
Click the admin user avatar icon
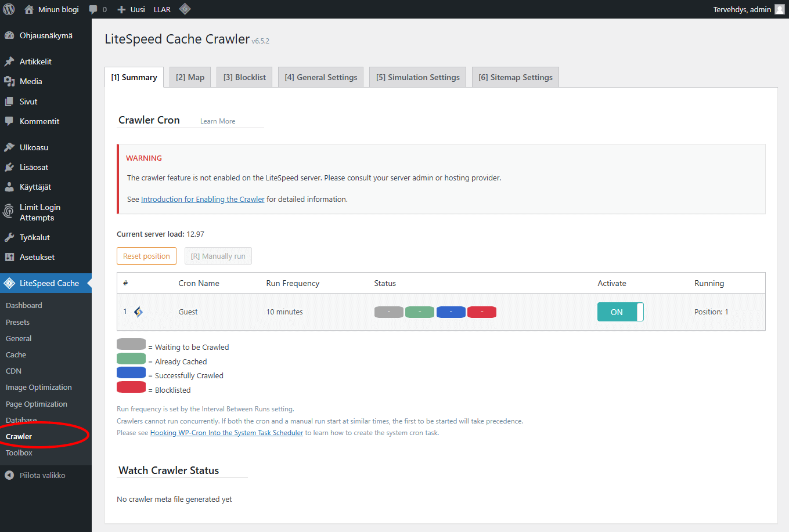780,9
